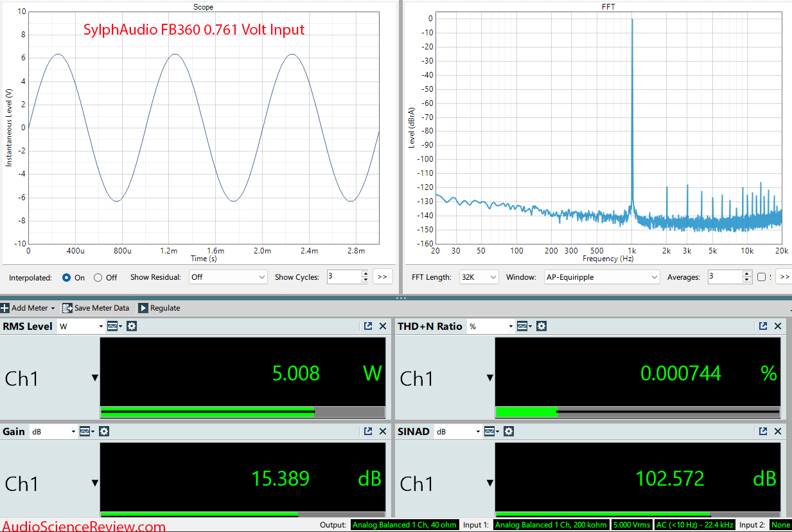Open the FFT Length dropdown
The width and height of the screenshot is (792, 532).
[479, 277]
